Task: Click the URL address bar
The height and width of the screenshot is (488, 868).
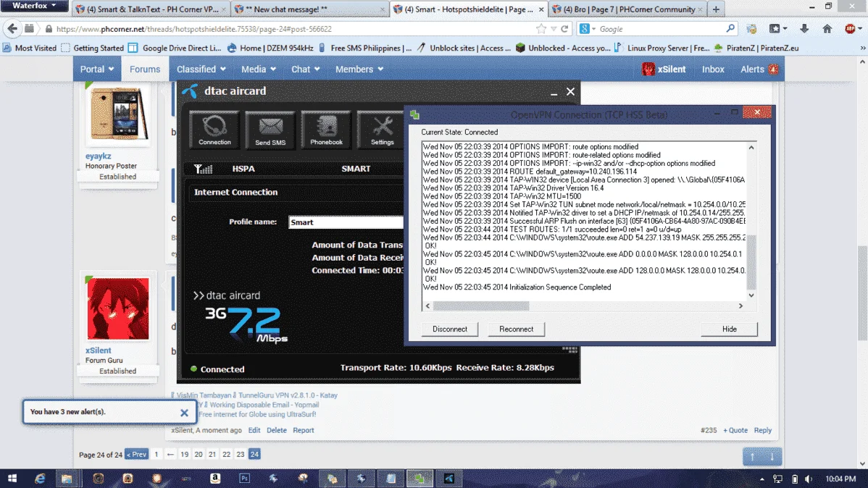Action: [293, 29]
